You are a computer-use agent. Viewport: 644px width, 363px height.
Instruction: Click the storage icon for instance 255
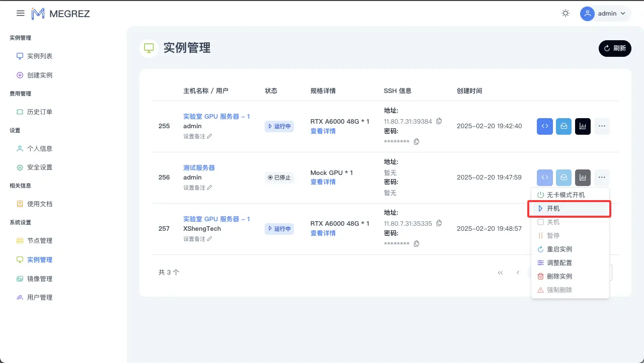(x=563, y=126)
